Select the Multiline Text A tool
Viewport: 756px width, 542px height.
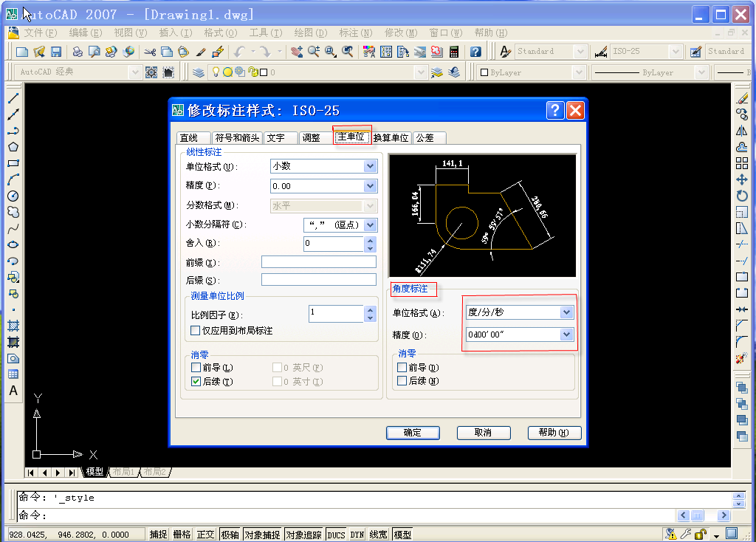pos(13,391)
